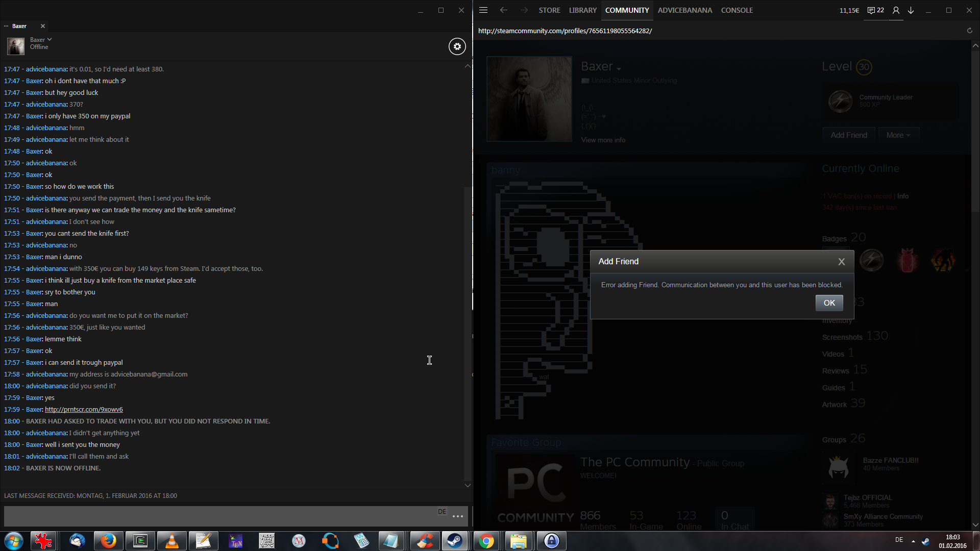Close the Baxer chat tab

pyautogui.click(x=43, y=26)
